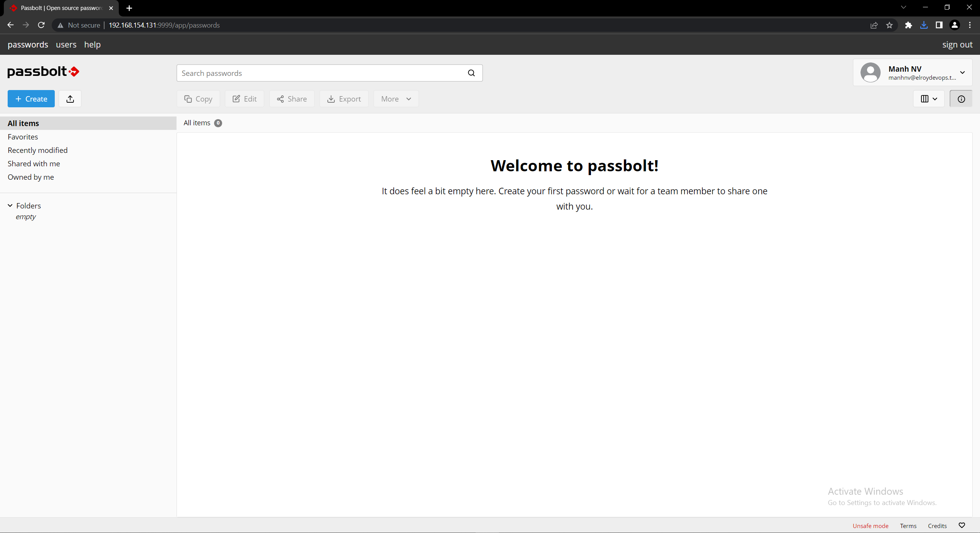Open the help menu item
This screenshot has width=980, height=533.
[92, 44]
